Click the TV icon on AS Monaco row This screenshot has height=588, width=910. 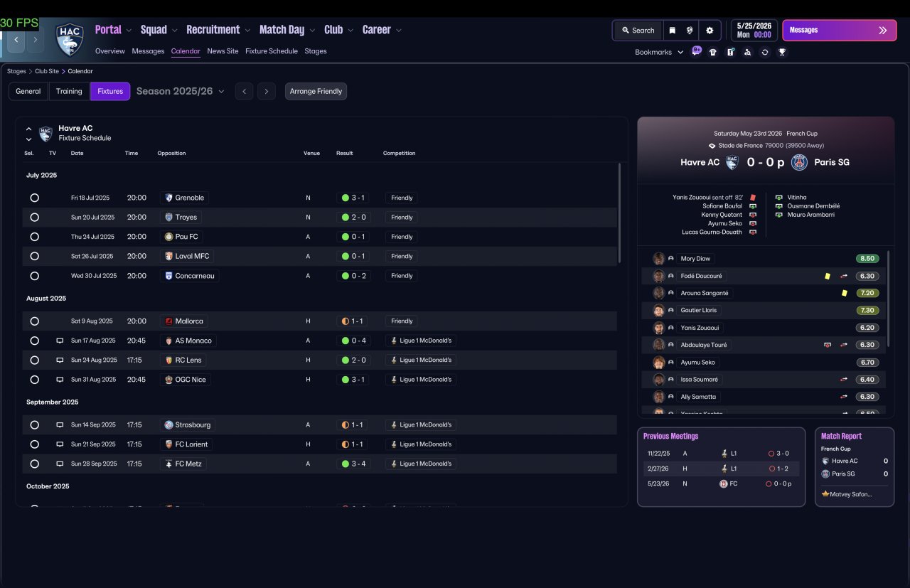[x=60, y=341]
